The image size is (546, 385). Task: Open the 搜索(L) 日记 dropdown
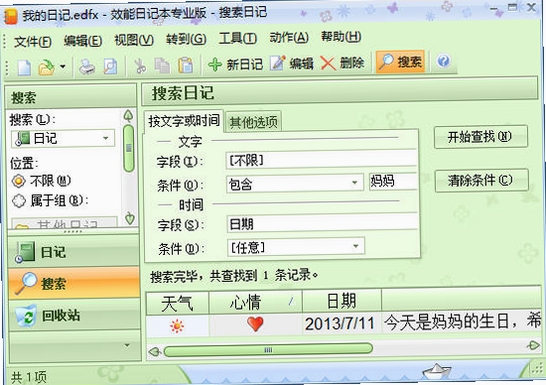coord(63,138)
